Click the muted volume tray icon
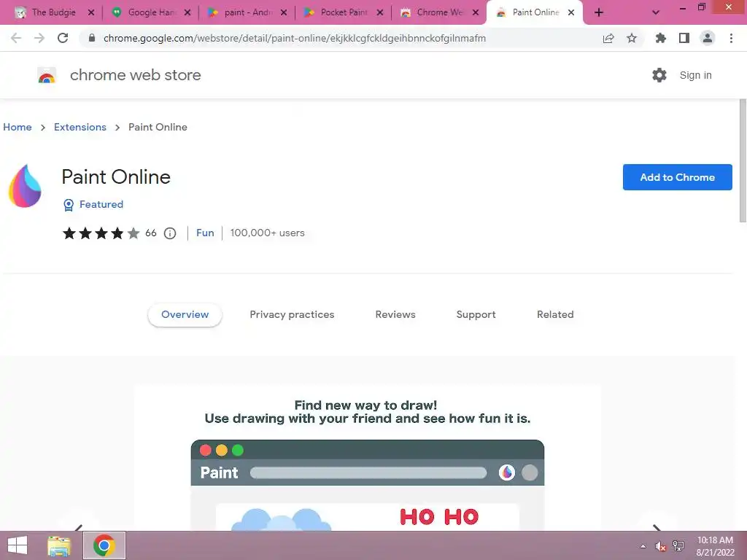The height and width of the screenshot is (560, 747). click(x=660, y=546)
